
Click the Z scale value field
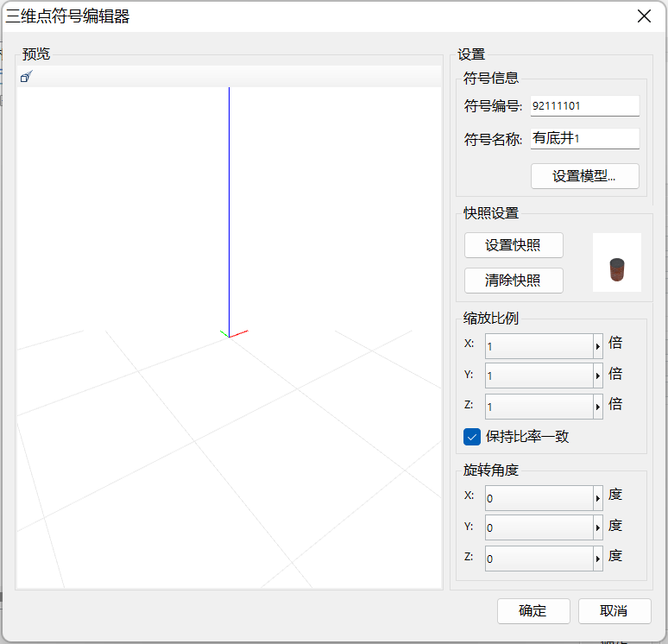539,407
